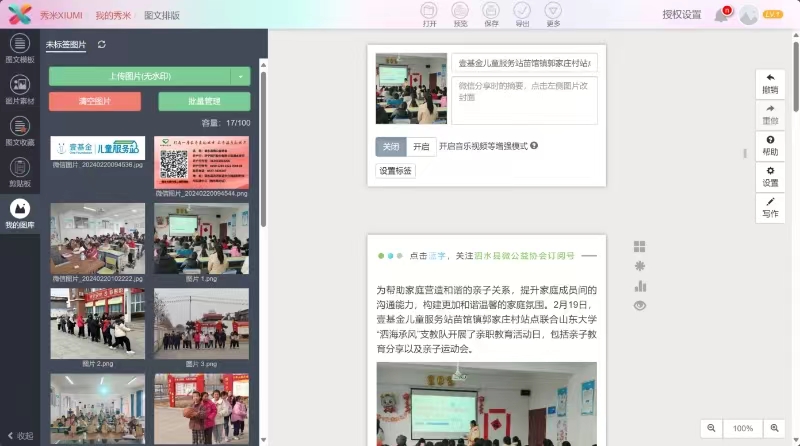Open the 更多 more dropdown menu
Image resolution: width=800 pixels, height=446 pixels.
[553, 14]
